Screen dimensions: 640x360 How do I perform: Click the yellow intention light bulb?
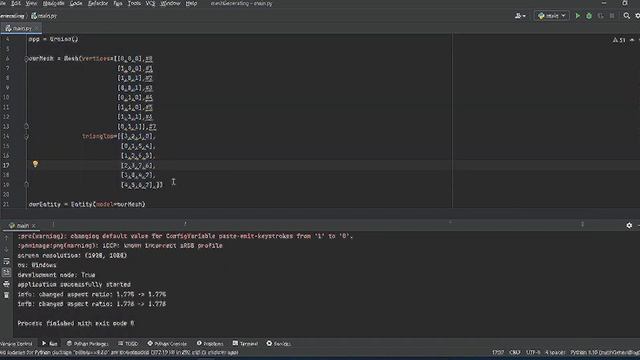[35, 164]
